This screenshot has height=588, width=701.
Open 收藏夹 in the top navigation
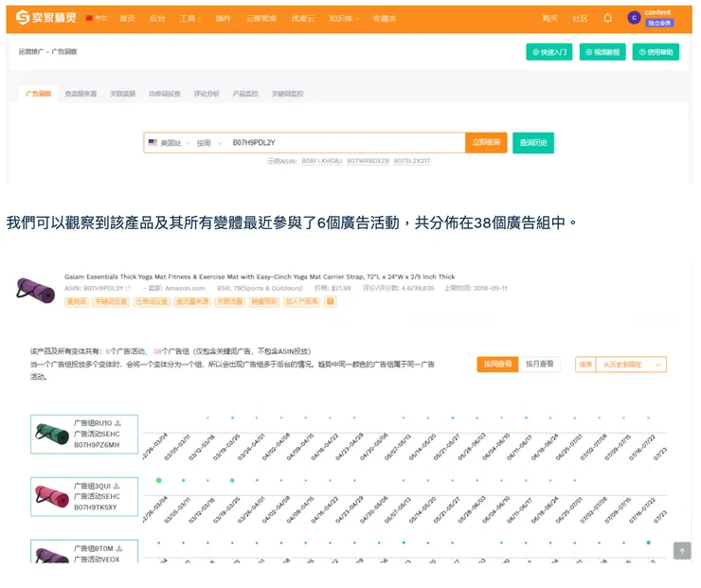[385, 18]
